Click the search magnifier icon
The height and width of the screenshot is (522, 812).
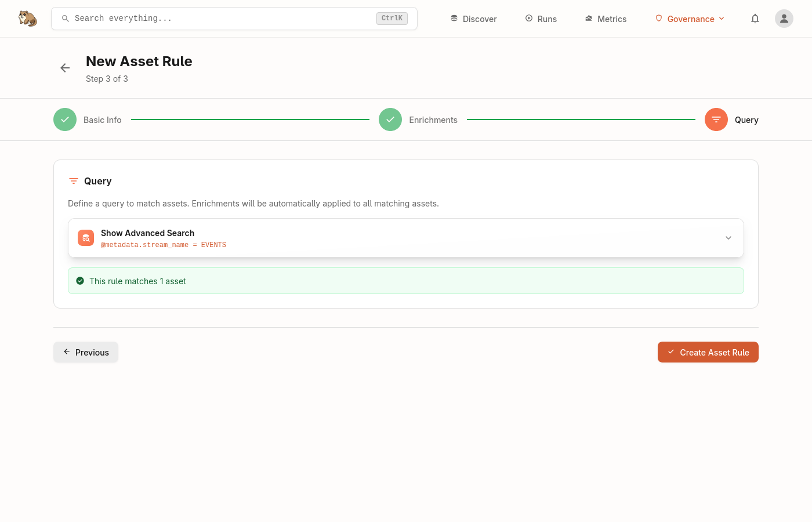[x=66, y=19]
